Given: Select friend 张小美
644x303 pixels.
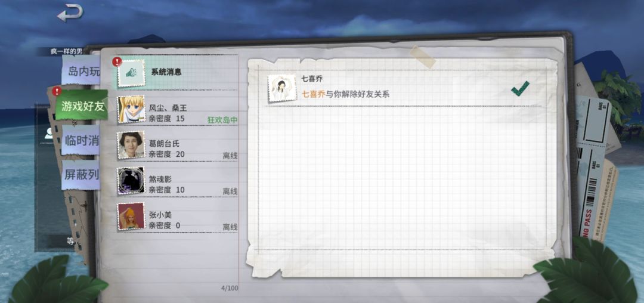Looking at the screenshot, I should click(x=177, y=217).
